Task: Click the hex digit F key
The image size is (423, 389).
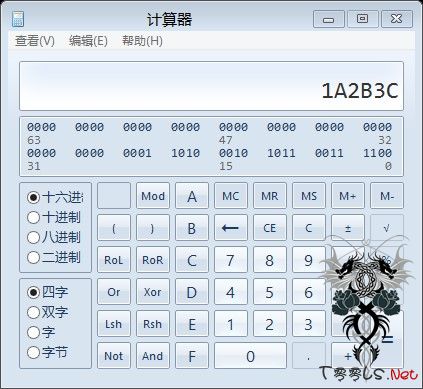Action: pyautogui.click(x=192, y=356)
